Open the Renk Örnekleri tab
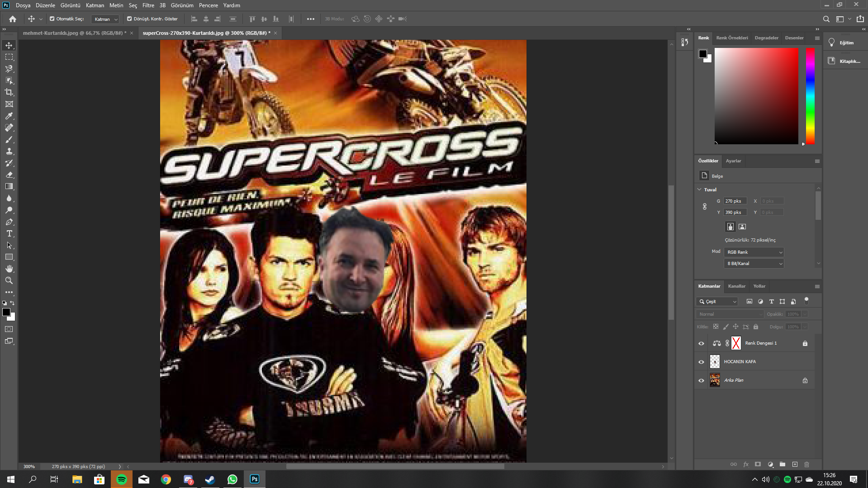 point(732,38)
